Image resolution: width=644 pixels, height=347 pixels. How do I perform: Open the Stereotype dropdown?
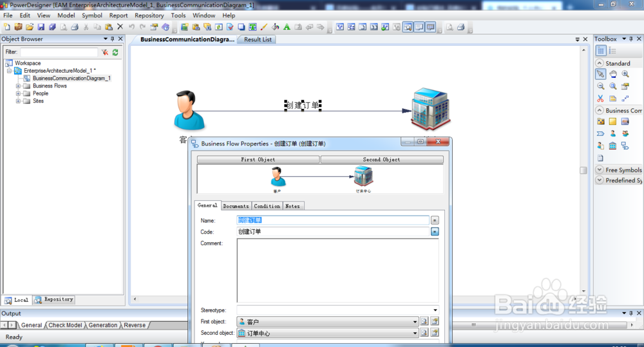[x=435, y=310]
